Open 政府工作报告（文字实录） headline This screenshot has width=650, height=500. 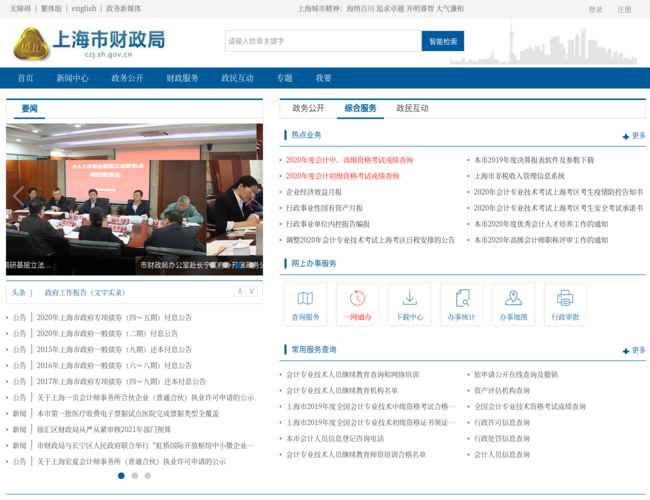point(85,293)
